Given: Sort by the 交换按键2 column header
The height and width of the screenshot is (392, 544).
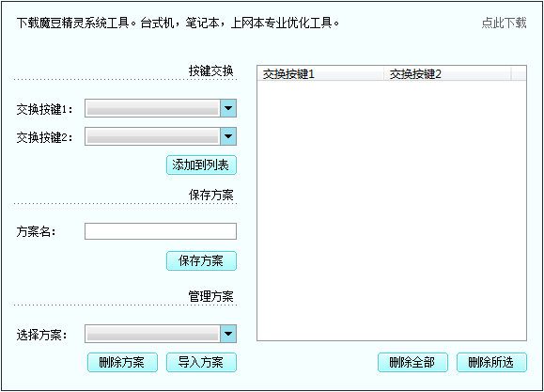Looking at the screenshot, I should point(447,74).
